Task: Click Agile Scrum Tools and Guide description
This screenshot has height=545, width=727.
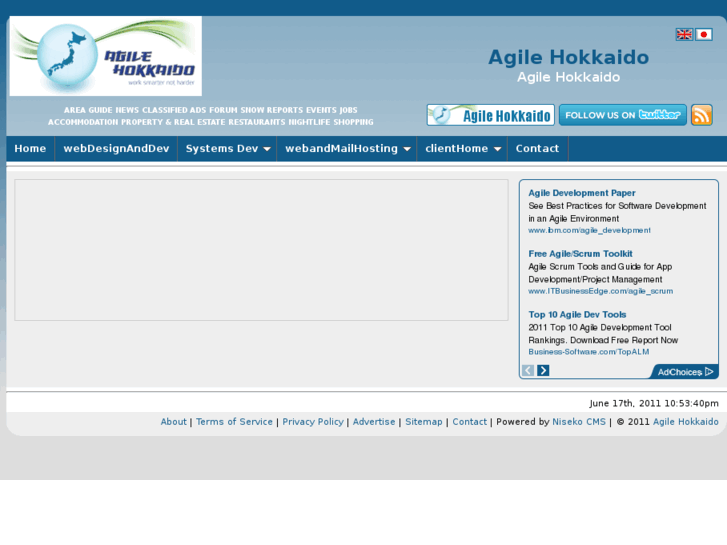Action: click(600, 273)
